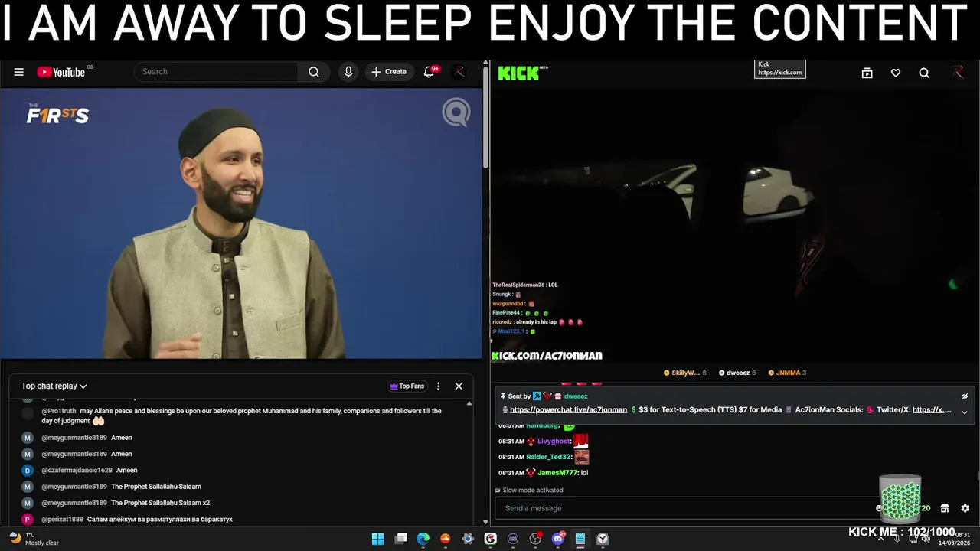This screenshot has height=551, width=980.
Task: Open the Kick profile avatar menu
Action: click(x=958, y=73)
